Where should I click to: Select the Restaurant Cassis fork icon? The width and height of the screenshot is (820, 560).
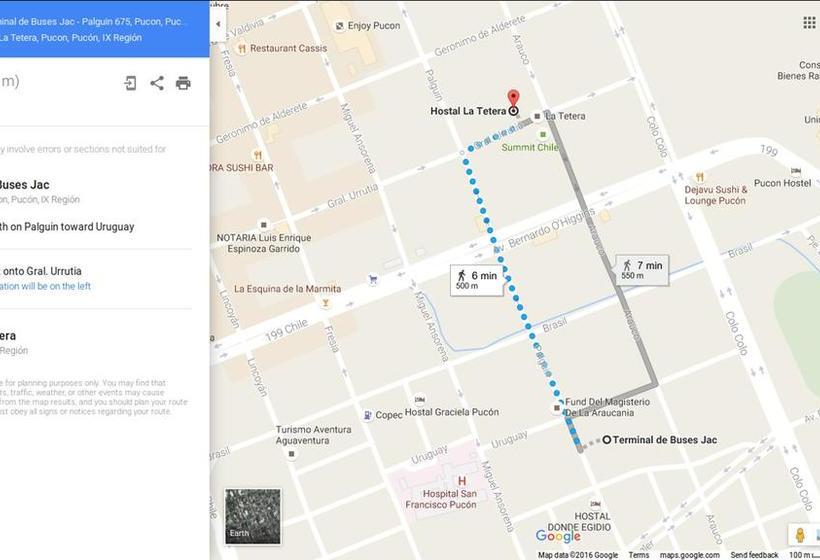click(242, 49)
